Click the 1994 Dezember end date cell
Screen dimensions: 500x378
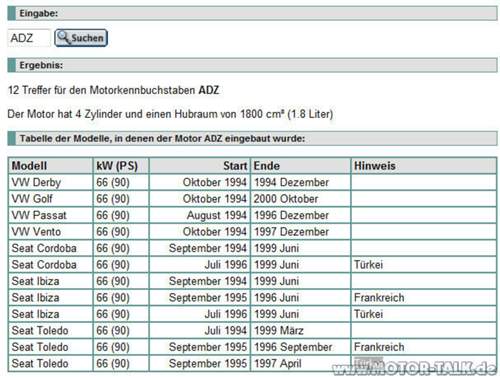(x=301, y=182)
